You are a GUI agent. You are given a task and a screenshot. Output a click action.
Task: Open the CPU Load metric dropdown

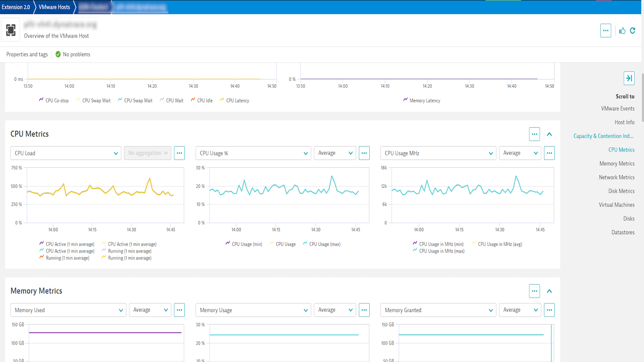tap(66, 153)
